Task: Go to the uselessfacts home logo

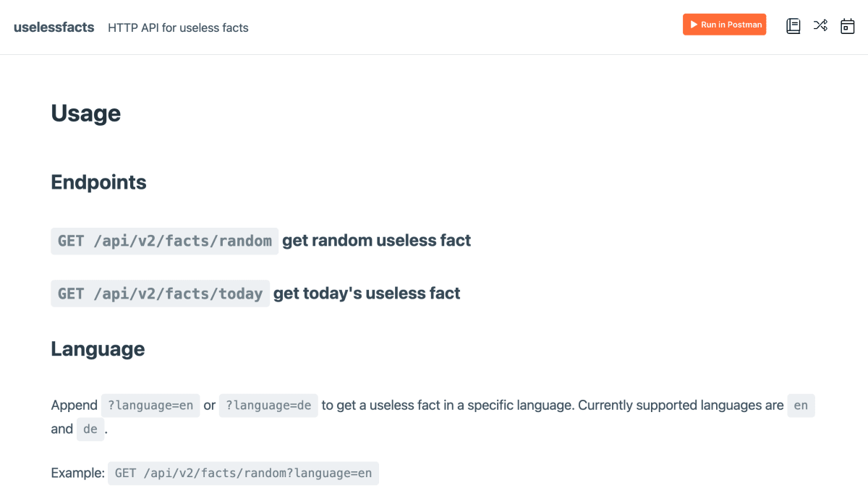Action: [x=54, y=27]
